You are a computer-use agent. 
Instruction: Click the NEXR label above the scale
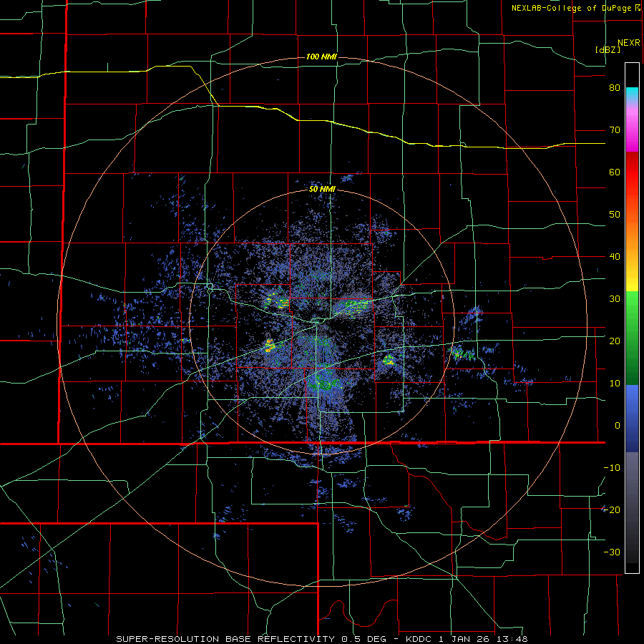point(628,43)
